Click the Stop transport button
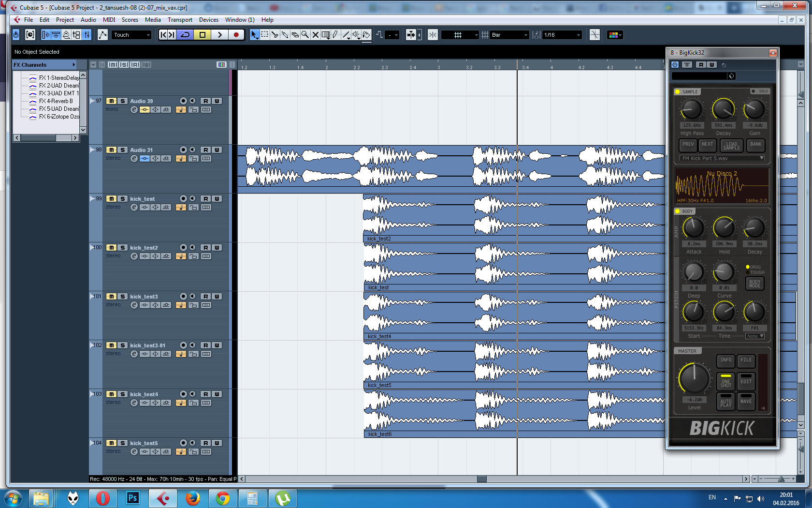 point(203,35)
